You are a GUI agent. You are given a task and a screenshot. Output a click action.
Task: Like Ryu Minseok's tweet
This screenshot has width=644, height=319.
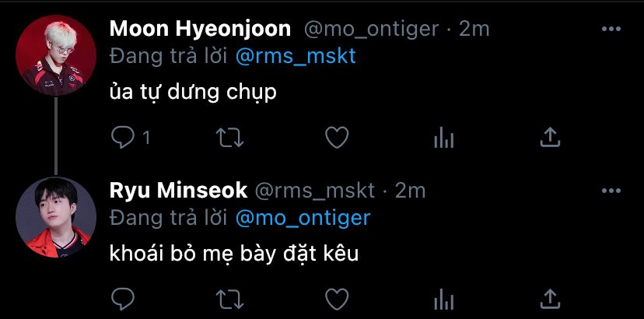336,298
